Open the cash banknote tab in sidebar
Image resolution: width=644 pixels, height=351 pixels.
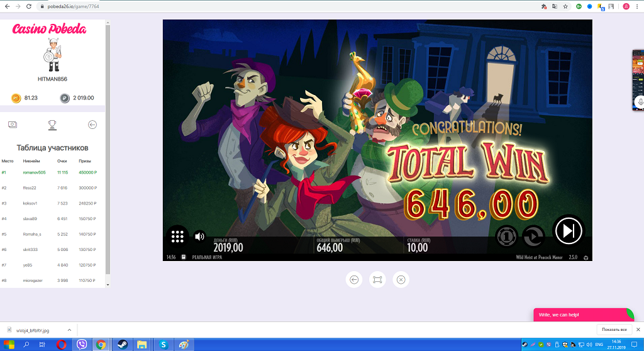(x=12, y=125)
